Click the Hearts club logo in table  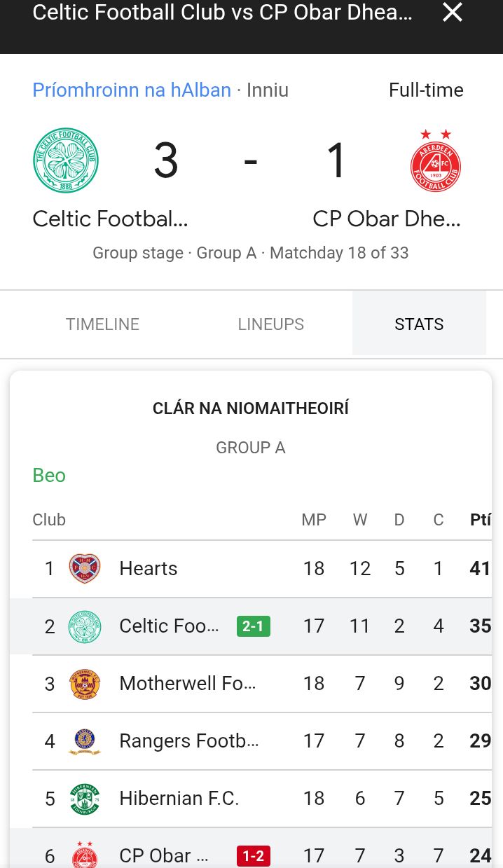tap(85, 568)
